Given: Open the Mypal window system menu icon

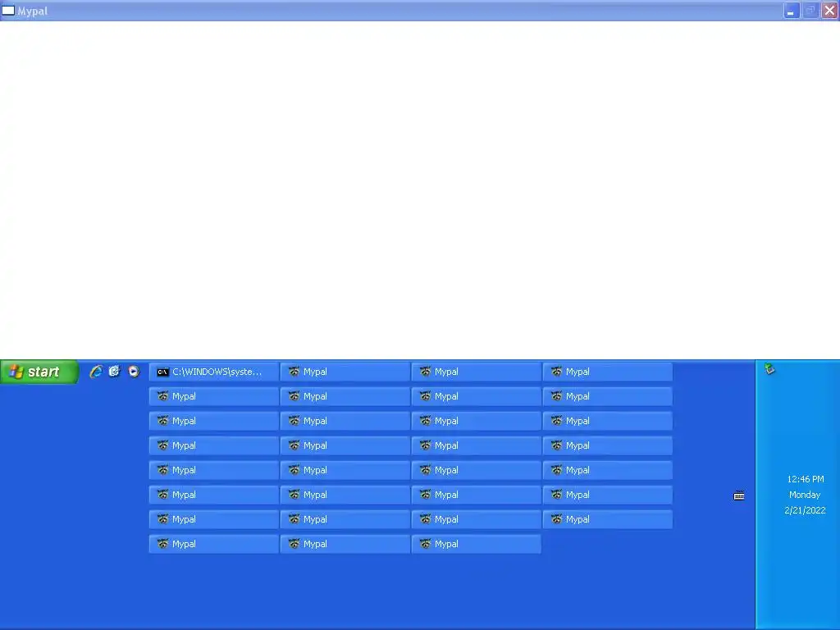Looking at the screenshot, I should 8,10.
